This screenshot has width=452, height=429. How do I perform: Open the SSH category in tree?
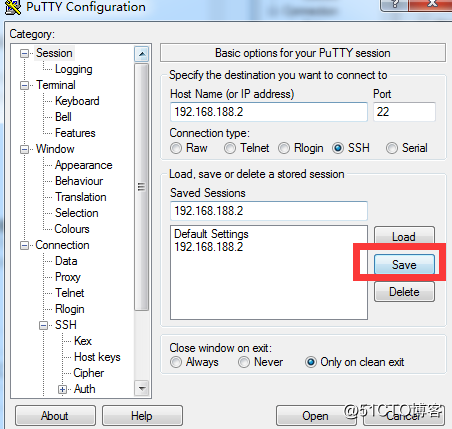click(66, 325)
